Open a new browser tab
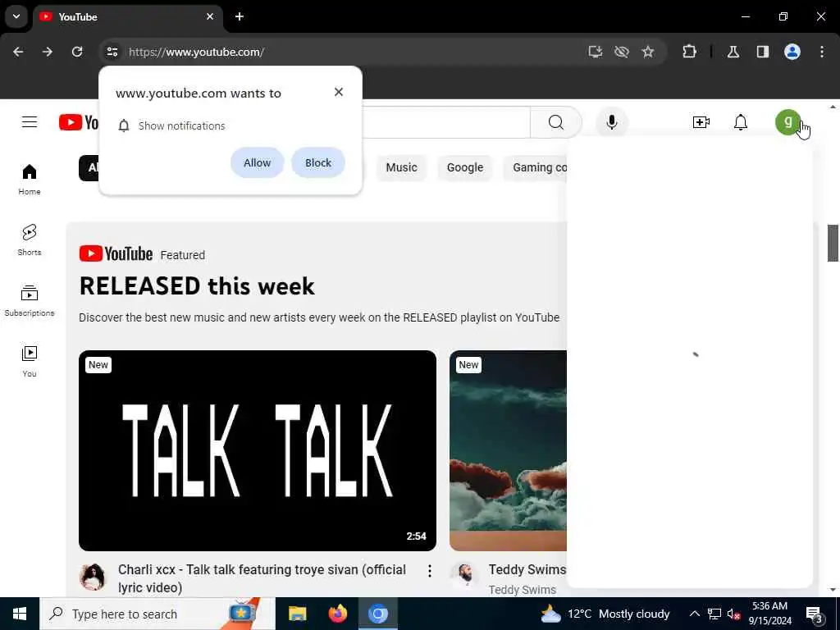This screenshot has height=630, width=840. (240, 16)
